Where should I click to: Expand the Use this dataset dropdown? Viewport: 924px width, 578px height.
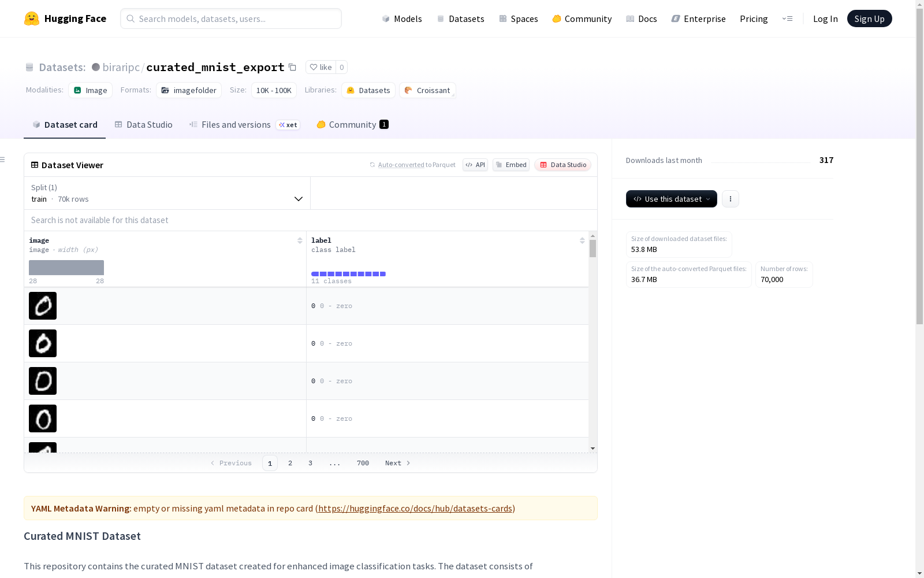672,199
